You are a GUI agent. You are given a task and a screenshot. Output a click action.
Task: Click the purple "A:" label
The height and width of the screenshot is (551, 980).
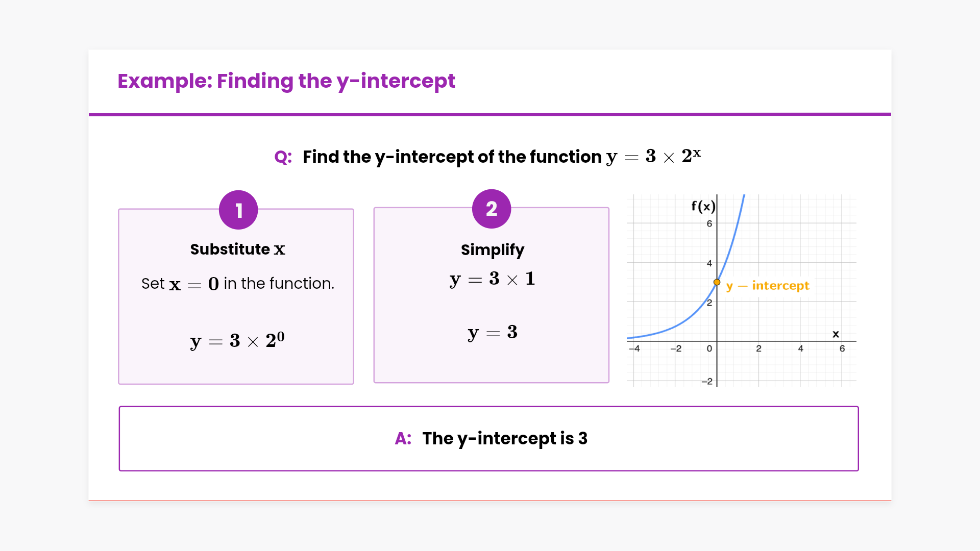403,438
